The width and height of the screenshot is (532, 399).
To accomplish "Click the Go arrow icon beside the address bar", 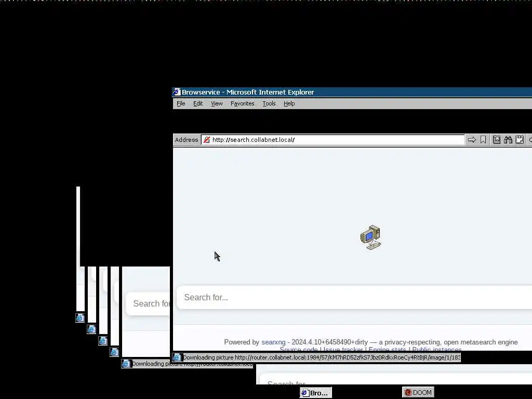I will point(472,140).
